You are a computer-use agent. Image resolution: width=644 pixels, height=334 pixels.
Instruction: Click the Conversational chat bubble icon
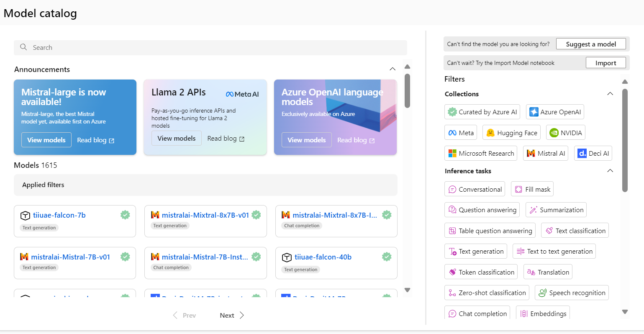pyautogui.click(x=452, y=189)
